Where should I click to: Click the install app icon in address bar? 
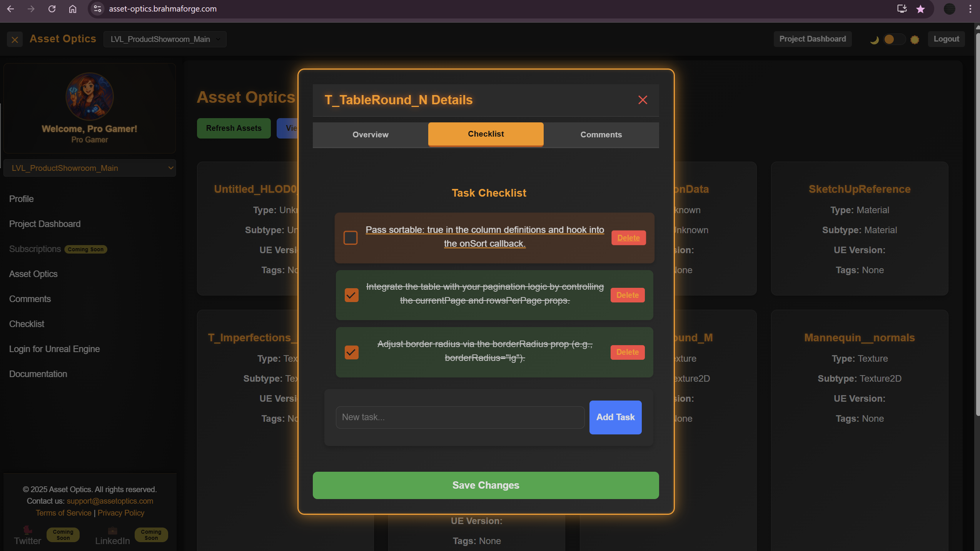[901, 8]
